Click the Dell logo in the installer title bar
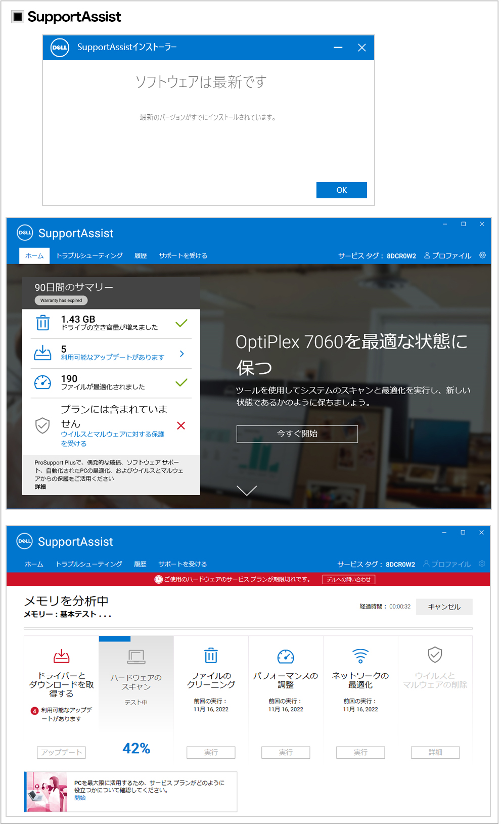This screenshot has width=504, height=825. 60,48
